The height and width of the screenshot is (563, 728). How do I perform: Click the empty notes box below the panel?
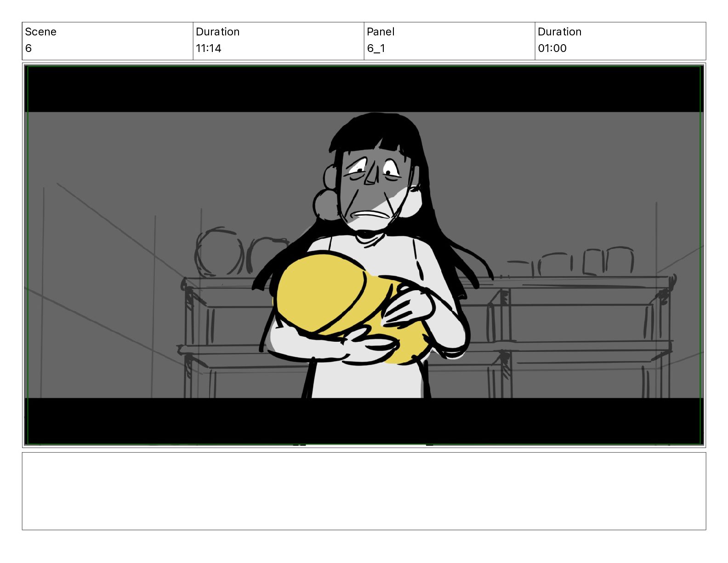364,491
